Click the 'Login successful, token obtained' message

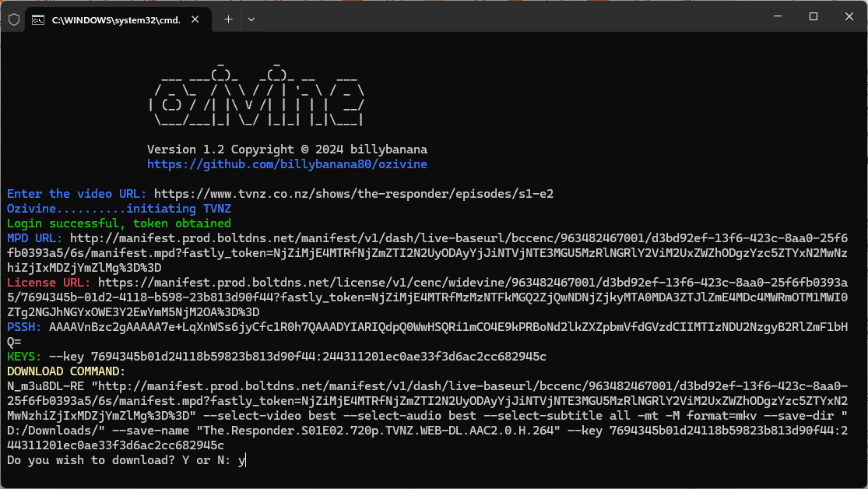point(119,223)
